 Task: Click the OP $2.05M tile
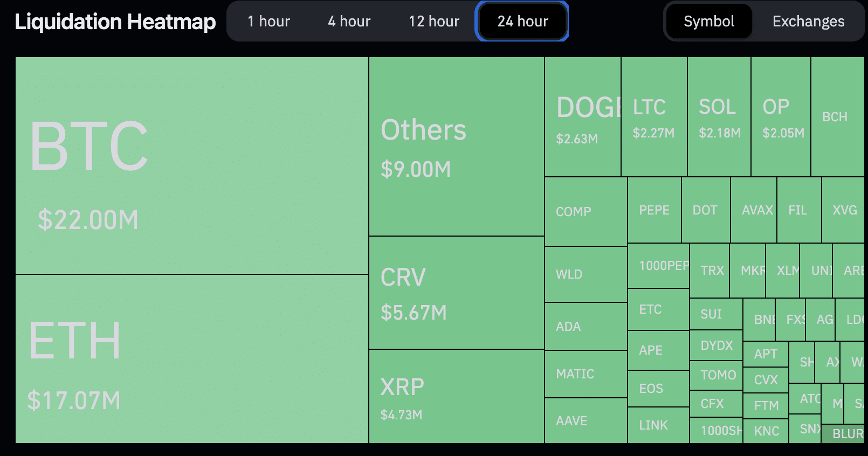pyautogui.click(x=781, y=117)
